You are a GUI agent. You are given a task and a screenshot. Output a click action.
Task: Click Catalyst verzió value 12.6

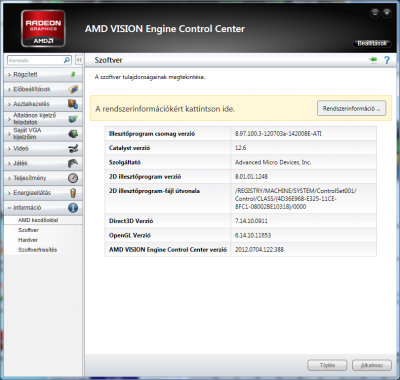coord(240,148)
